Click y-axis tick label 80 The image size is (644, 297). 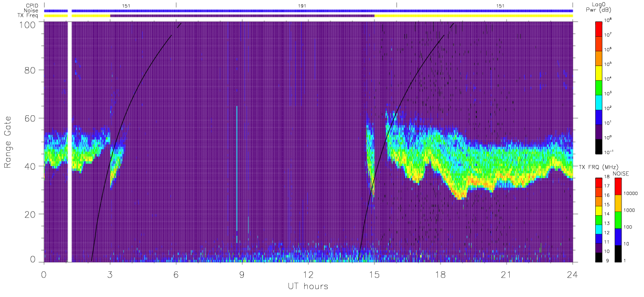(x=31, y=70)
